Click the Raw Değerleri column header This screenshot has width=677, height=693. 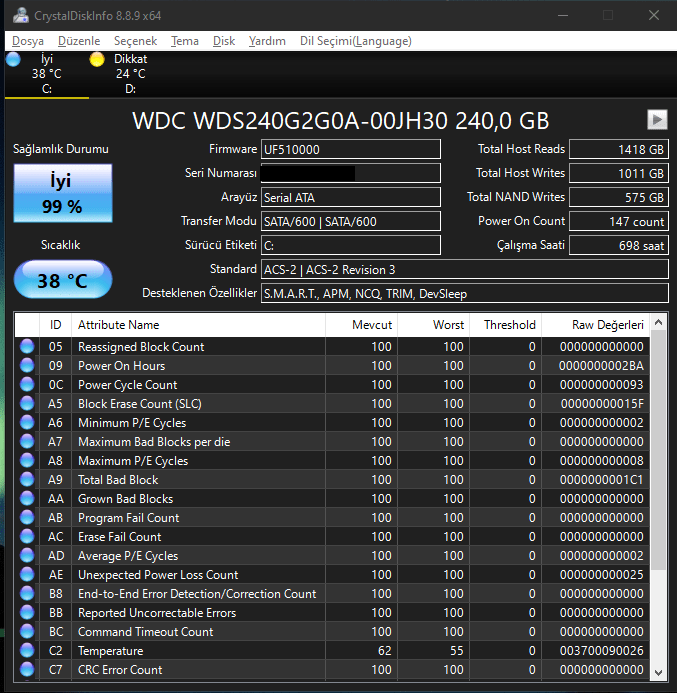[595, 325]
